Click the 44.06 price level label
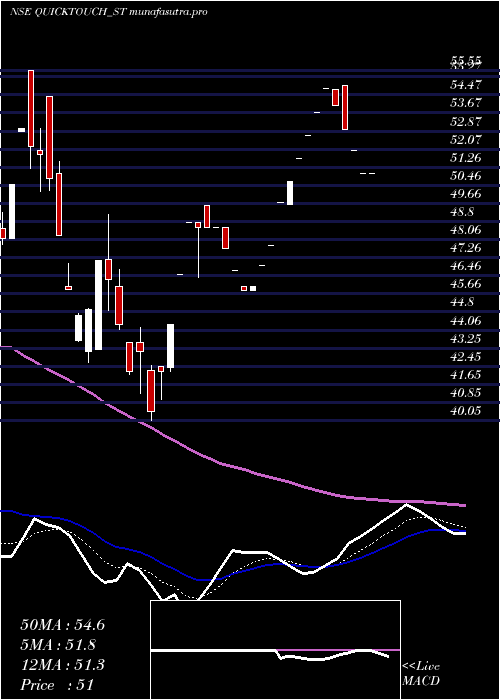The height and width of the screenshot is (700, 500). (x=466, y=321)
